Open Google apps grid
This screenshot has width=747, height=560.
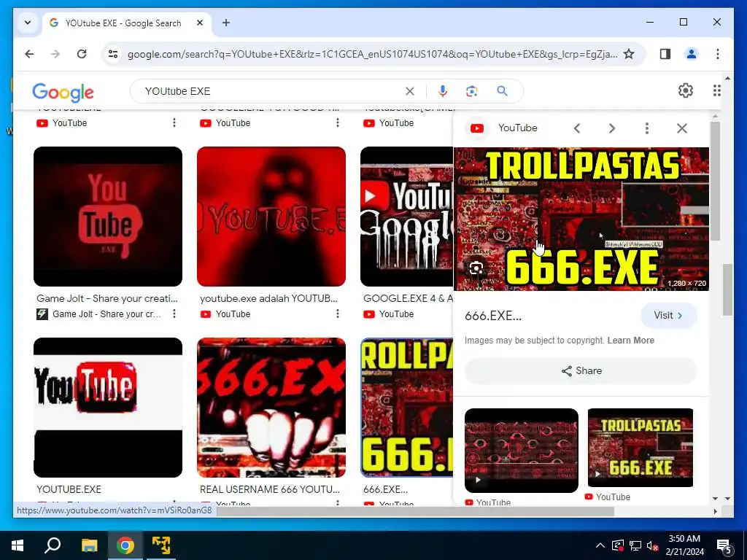pyautogui.click(x=716, y=90)
